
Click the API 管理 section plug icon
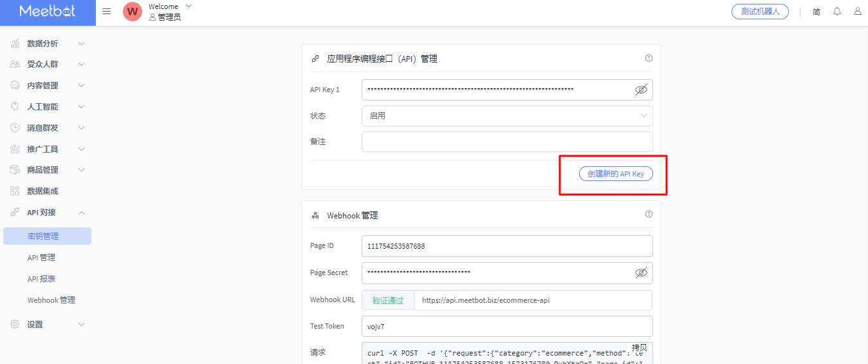tap(315, 59)
